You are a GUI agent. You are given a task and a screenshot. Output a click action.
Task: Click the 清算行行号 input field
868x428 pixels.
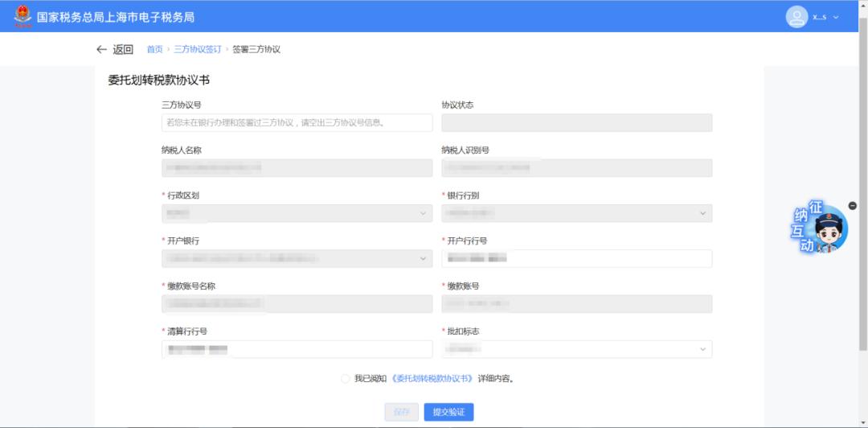pyautogui.click(x=297, y=349)
